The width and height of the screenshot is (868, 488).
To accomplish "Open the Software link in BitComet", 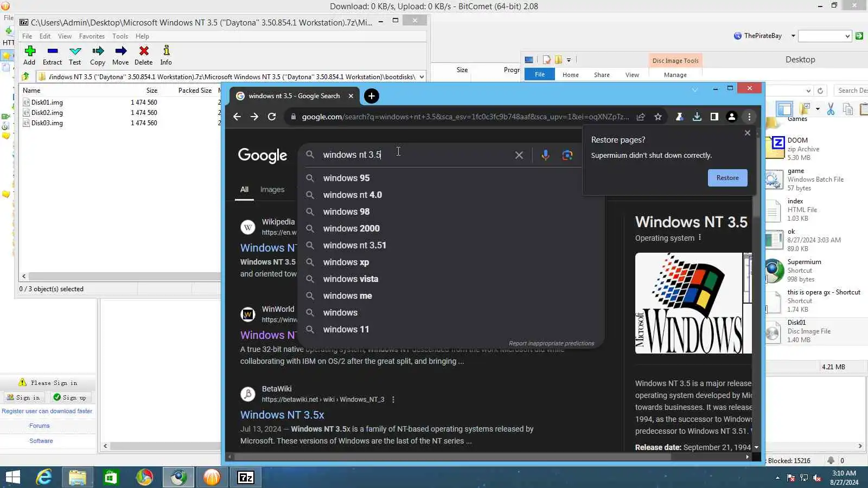I will click(41, 441).
